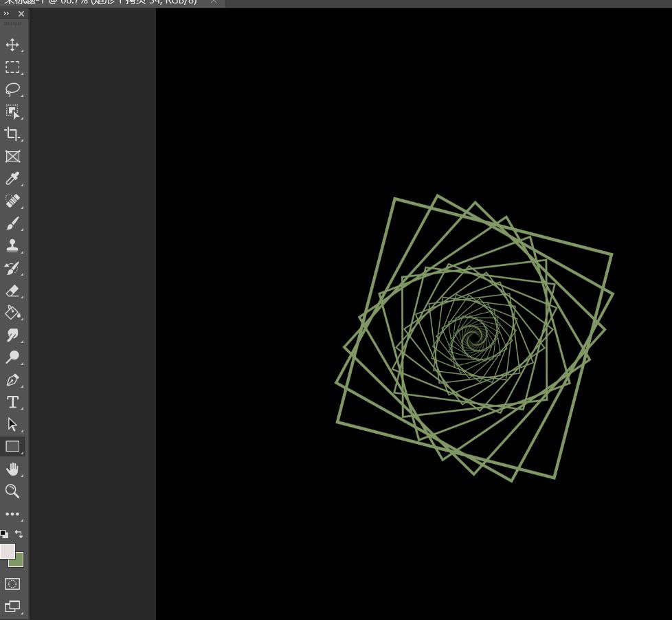Select the Move tool
Image resolution: width=672 pixels, height=620 pixels.
coord(12,45)
